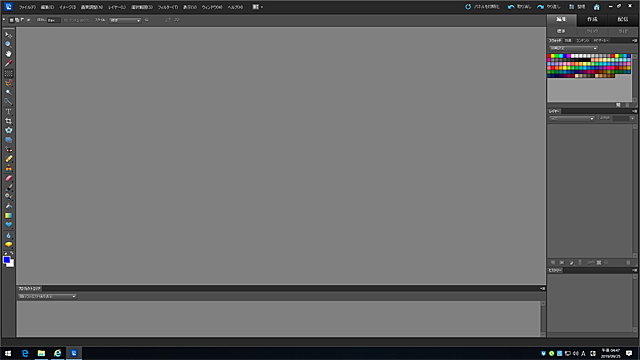Viewport: 640px width, 360px height.
Task: Select the Move tool in the toolbox
Action: (x=8, y=35)
